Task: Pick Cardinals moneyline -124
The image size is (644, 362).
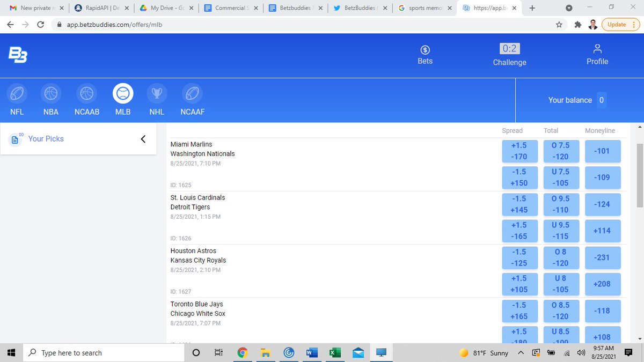Action: pos(602,204)
